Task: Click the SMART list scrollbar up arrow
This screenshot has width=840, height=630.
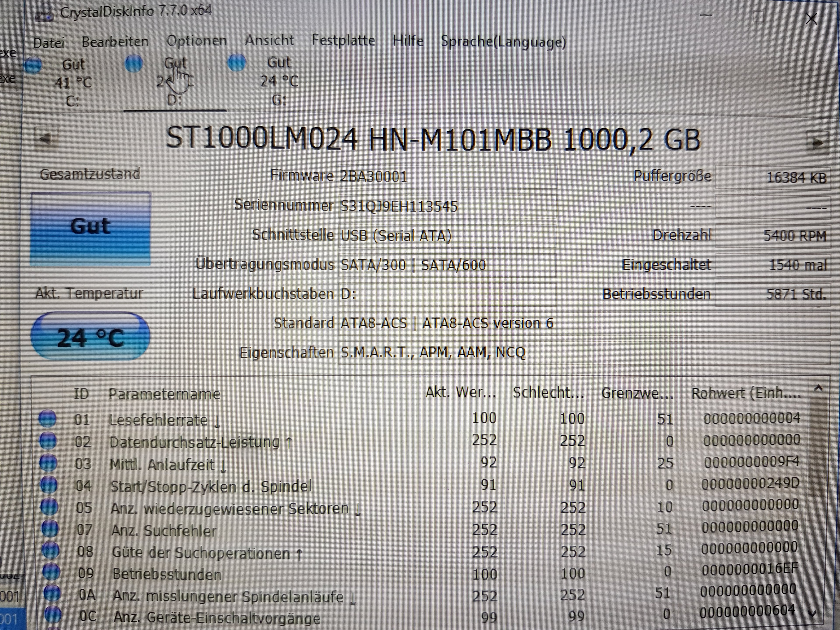Action: 819,388
